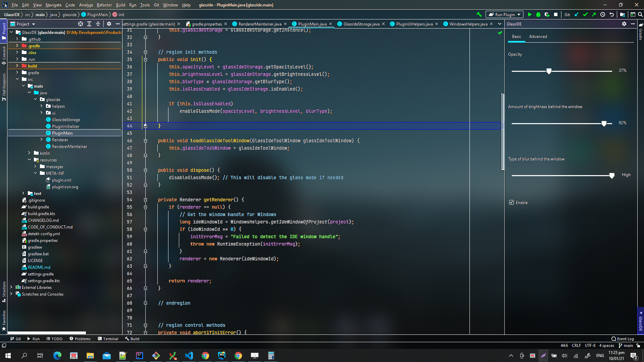
Task: Click the blur type slider handle
Action: click(x=612, y=175)
